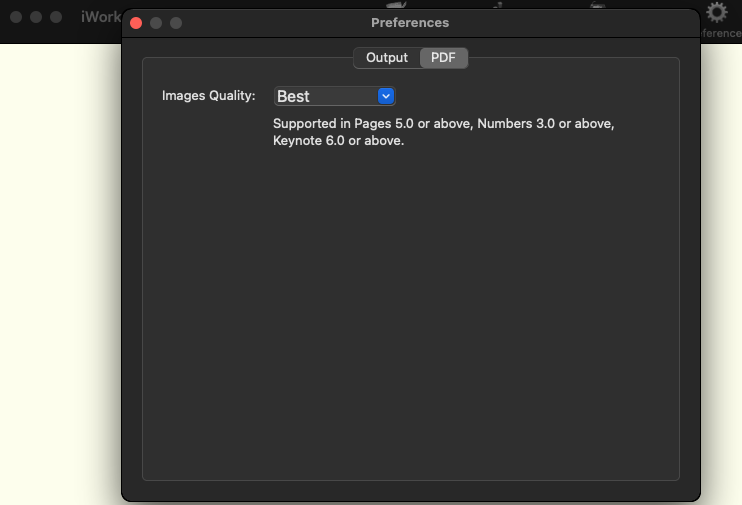Switch to the Output tab
Screen dimensions: 742x505
point(387,58)
